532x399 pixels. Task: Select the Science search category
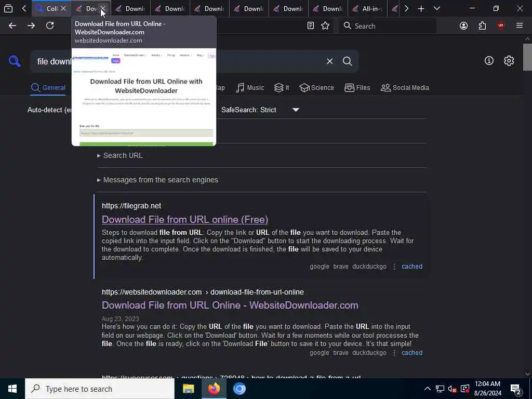[x=316, y=87]
